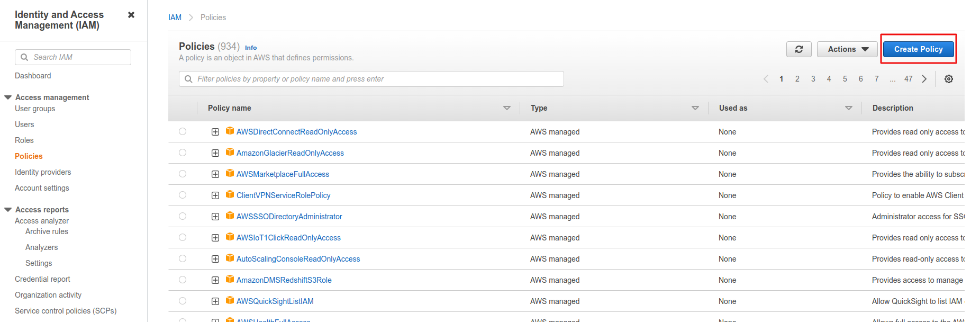Image resolution: width=980 pixels, height=322 pixels.
Task: Open the AmazonDMSRedshiftS3Role policy link
Action: tap(284, 280)
